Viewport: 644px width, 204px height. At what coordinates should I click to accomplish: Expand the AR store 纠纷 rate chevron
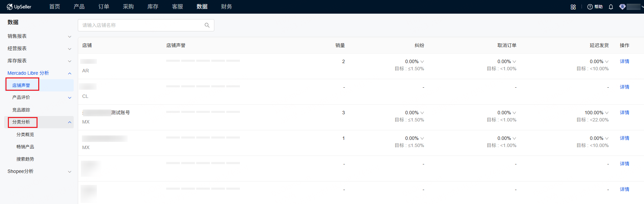[422, 62]
